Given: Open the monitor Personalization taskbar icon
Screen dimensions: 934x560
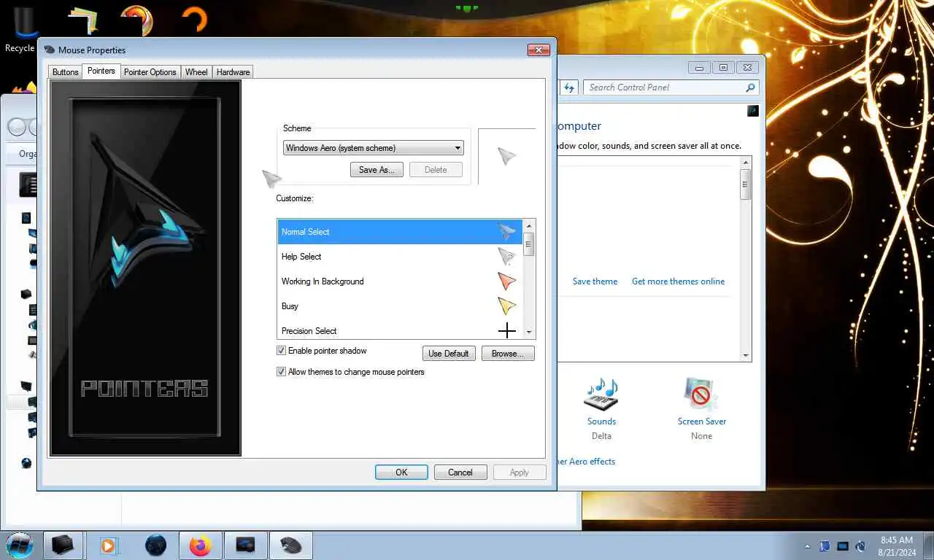Looking at the screenshot, I should [x=245, y=545].
